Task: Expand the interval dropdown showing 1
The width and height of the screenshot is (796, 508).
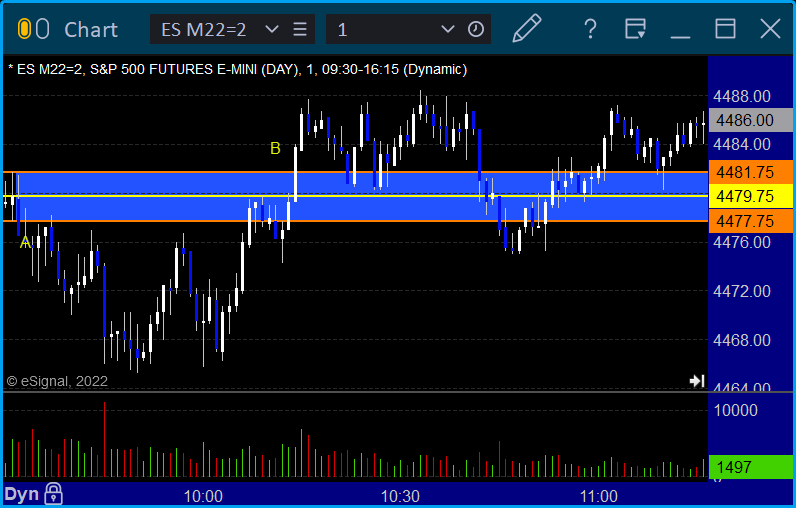Action: 447,29
